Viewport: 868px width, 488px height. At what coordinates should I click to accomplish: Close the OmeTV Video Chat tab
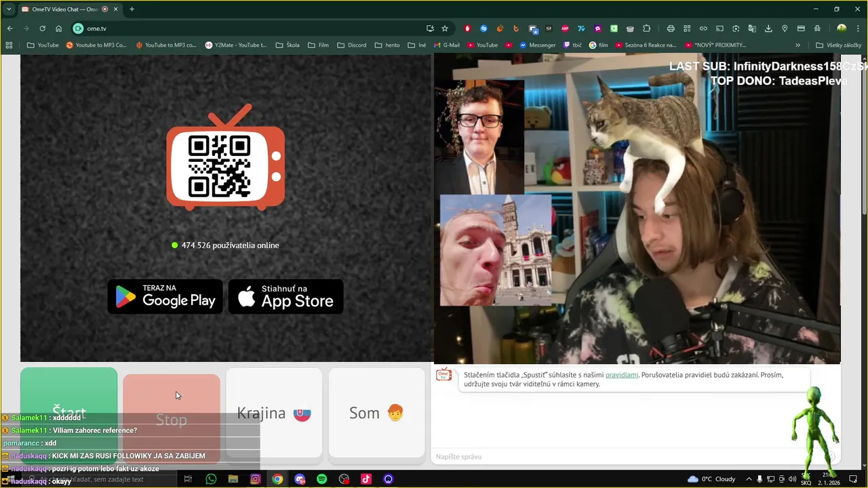pos(116,9)
